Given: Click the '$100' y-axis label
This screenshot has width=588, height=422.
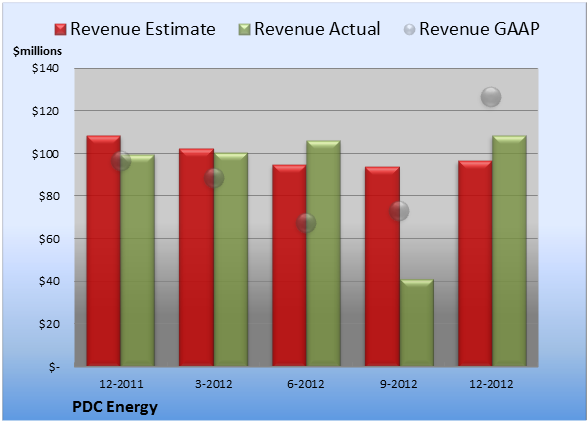Looking at the screenshot, I should [45, 154].
